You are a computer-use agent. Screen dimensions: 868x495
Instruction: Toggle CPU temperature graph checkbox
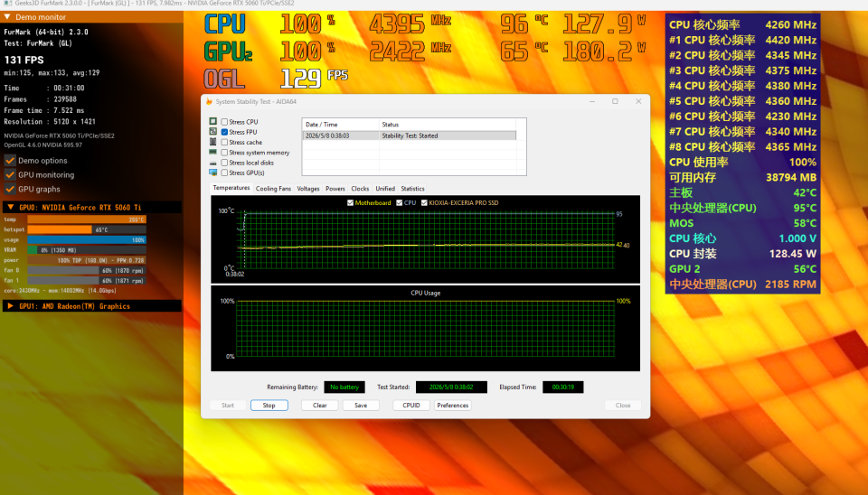tap(399, 203)
